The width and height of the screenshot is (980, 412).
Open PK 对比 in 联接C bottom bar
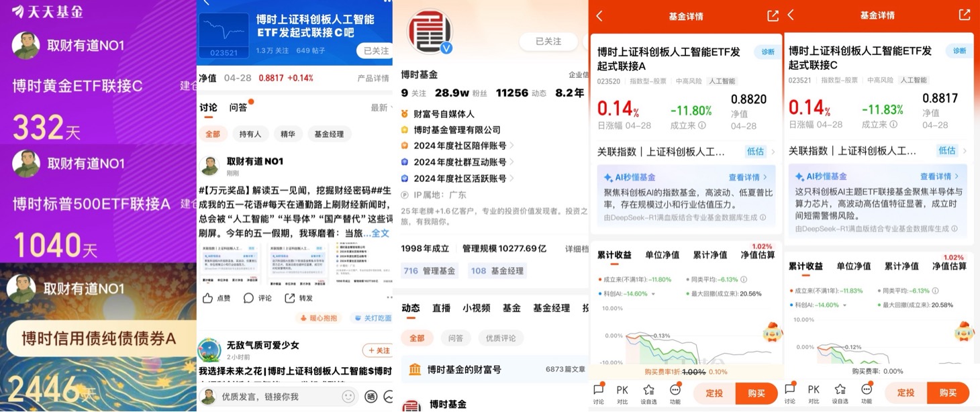click(814, 393)
